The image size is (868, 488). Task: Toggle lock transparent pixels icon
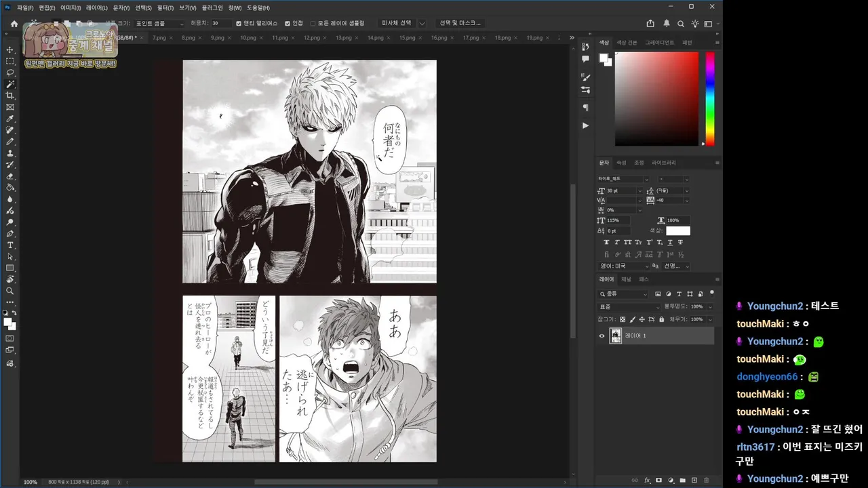tap(623, 319)
